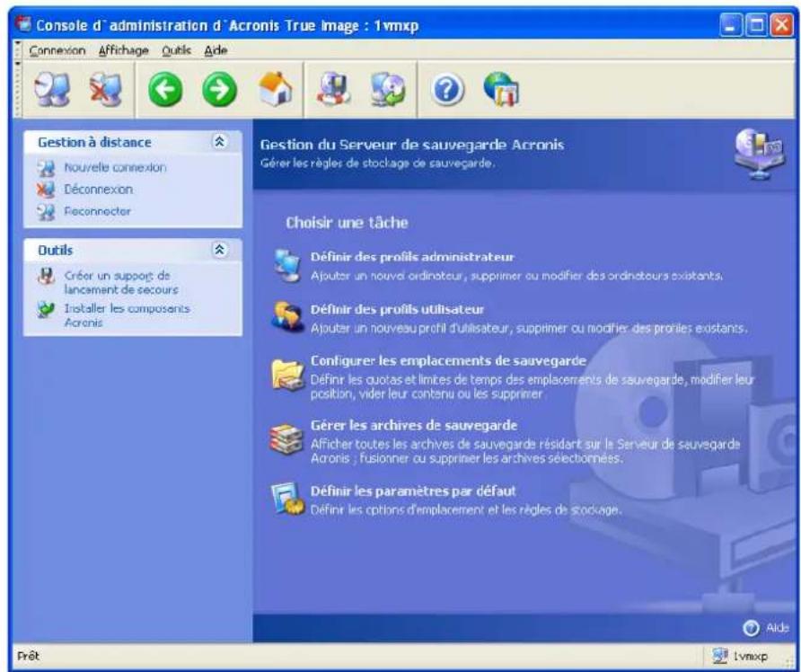The image size is (801, 672).
Task: Click the description starting 'Ajouter un nouvel ordinateur'
Action: tap(516, 276)
